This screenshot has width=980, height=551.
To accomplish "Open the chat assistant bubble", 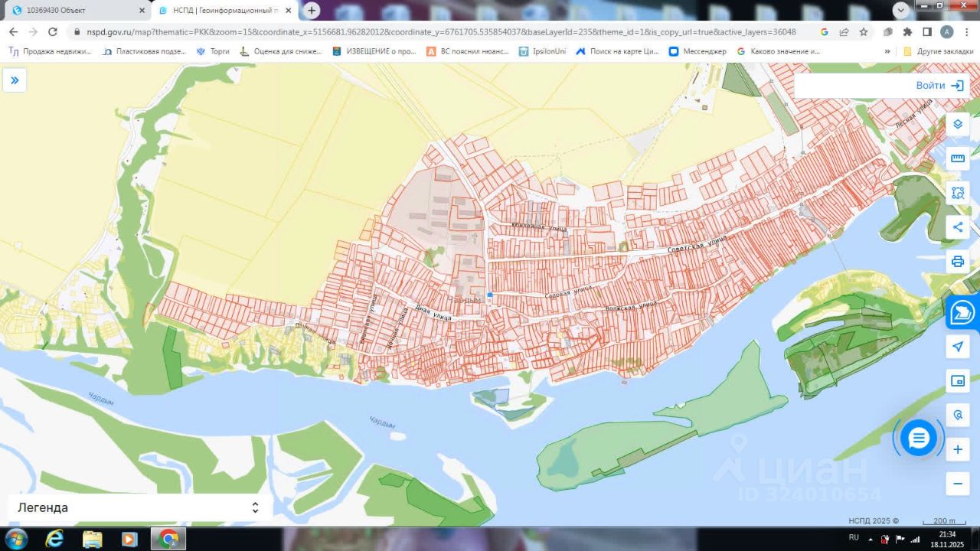I will click(918, 439).
